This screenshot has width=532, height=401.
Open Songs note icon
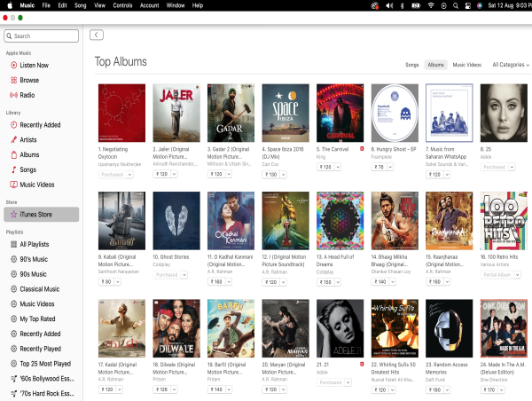13,169
